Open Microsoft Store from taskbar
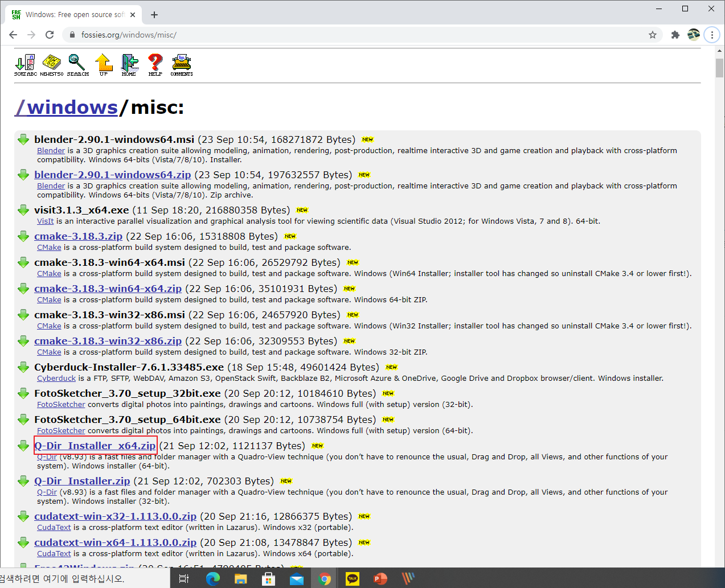Screen dimensions: 725x588 268,579
